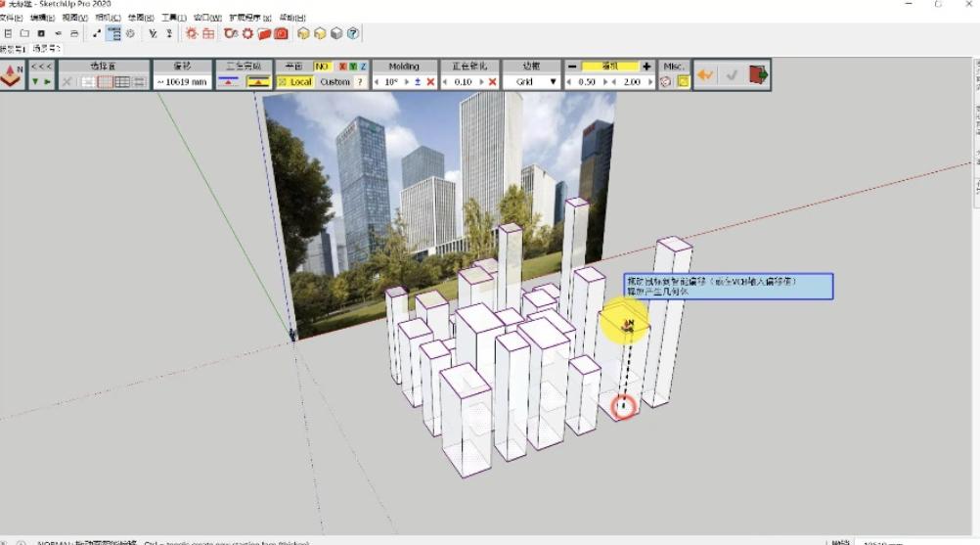Click the help question mark cube icon
This screenshot has height=545, width=980.
(353, 33)
